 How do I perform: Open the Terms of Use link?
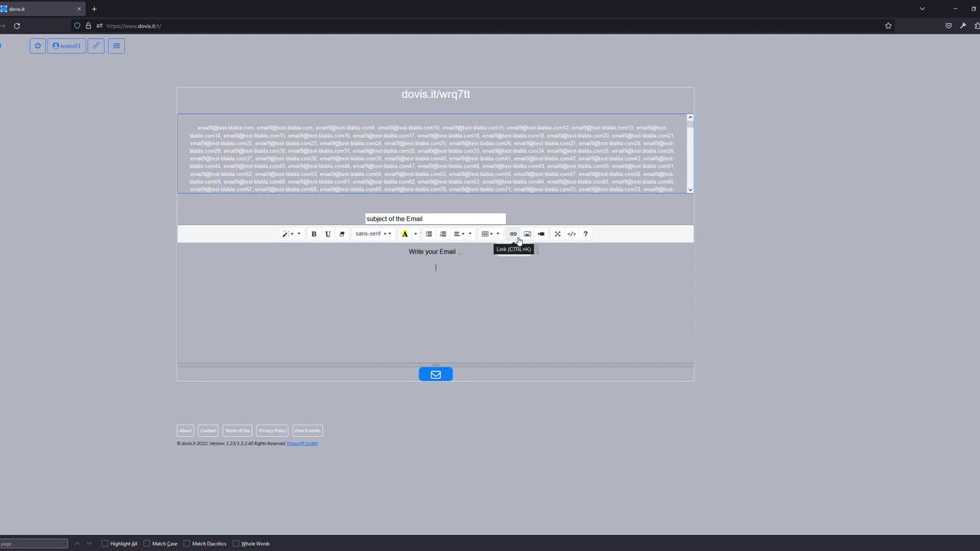[237, 431]
